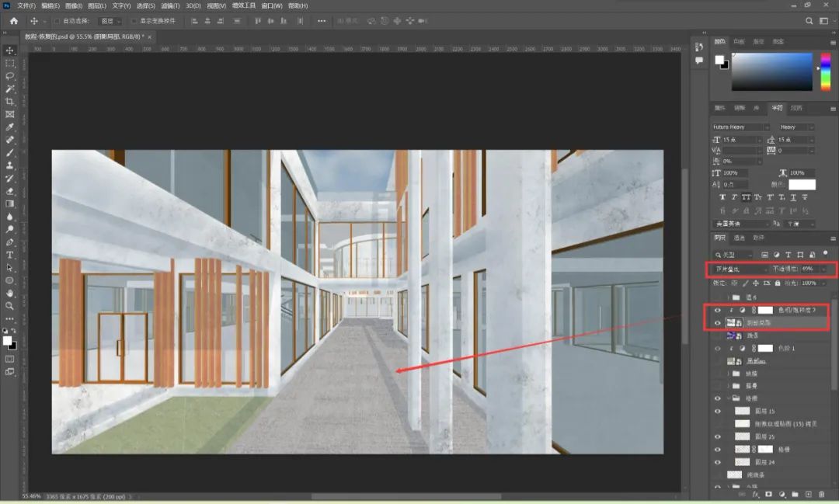
Task: Create new adjustment layer from Layers footer
Action: point(782,495)
